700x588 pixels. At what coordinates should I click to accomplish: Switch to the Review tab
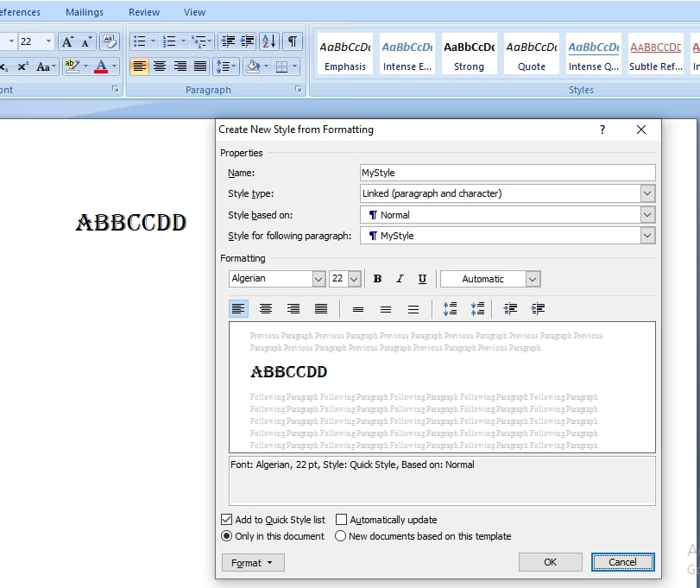click(x=144, y=12)
